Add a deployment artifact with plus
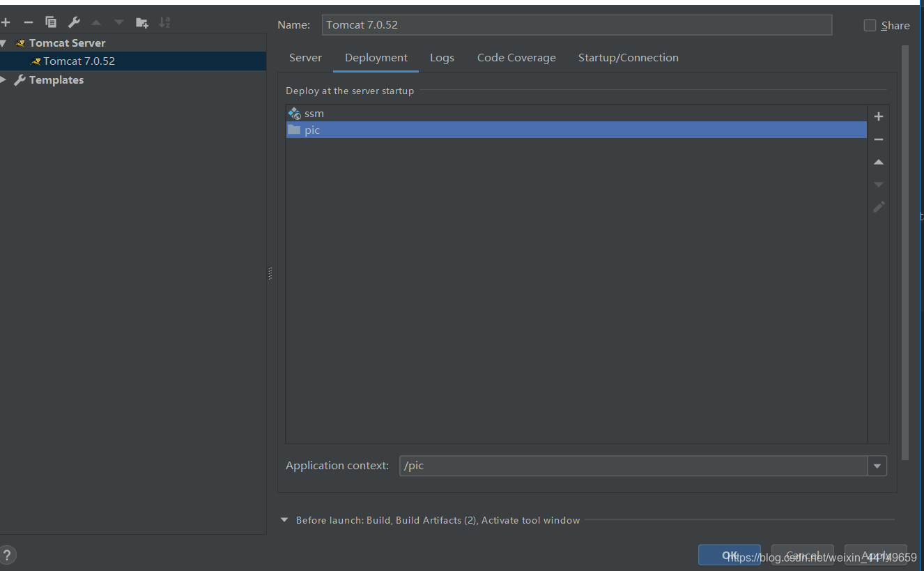924x571 pixels. tap(879, 116)
